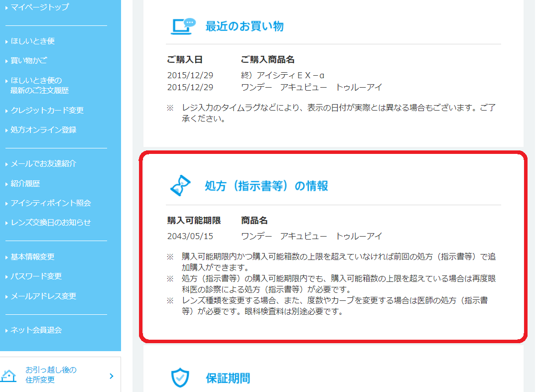Click the hourglass icon beside 処方（指示書等）の情報

180,186
